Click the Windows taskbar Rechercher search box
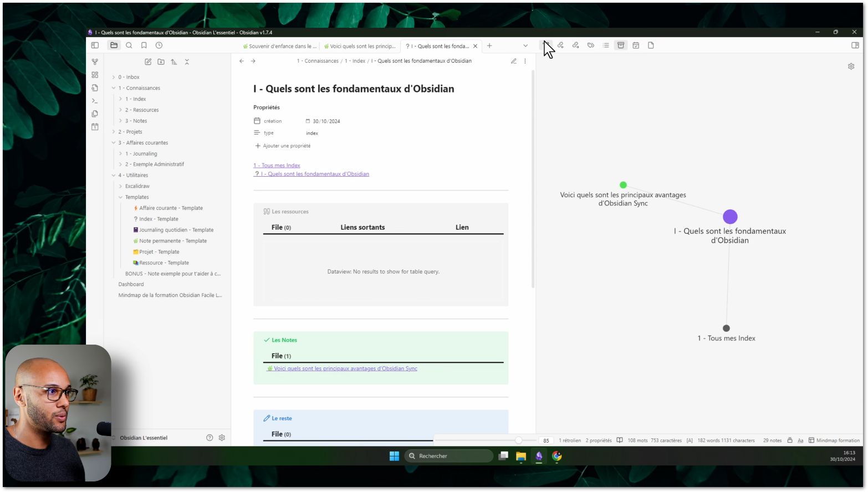 point(449,456)
